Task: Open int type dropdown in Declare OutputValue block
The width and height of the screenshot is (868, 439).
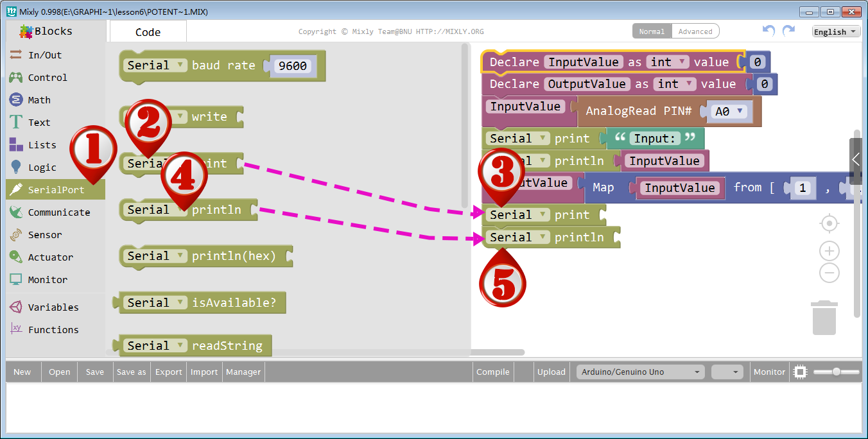Action: [674, 84]
